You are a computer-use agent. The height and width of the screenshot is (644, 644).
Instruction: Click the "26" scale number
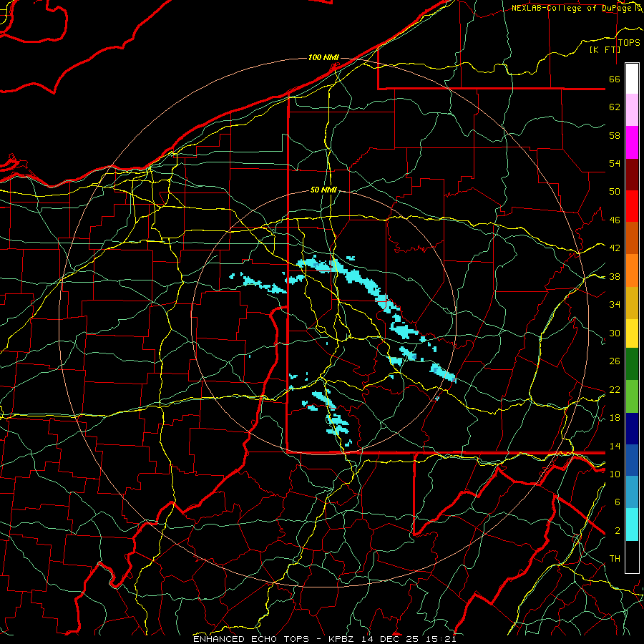pos(615,361)
